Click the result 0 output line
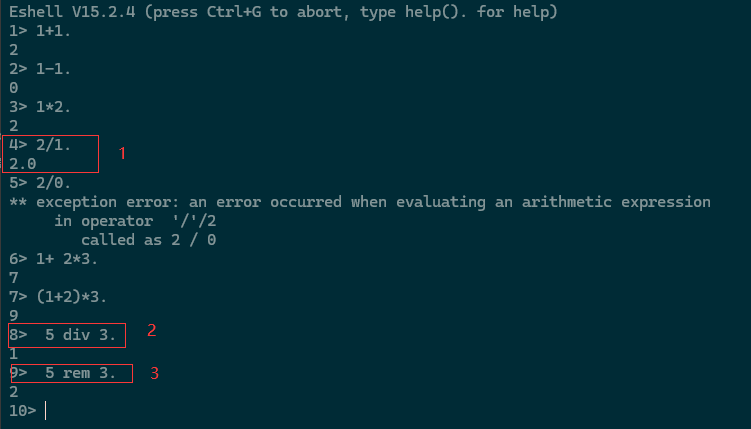Screen dimensions: 751x429 [13, 87]
